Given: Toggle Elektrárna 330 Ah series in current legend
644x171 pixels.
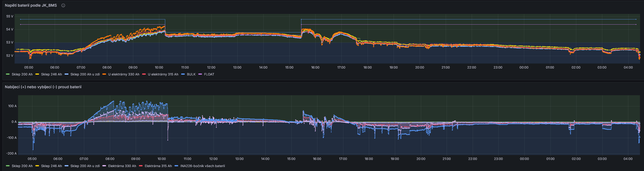Looking at the screenshot, I should point(122,166).
